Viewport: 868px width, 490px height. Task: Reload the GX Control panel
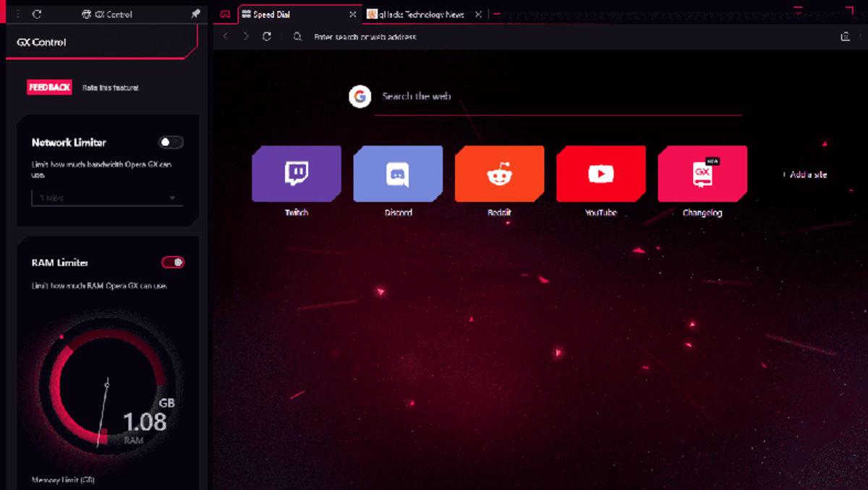coord(37,14)
